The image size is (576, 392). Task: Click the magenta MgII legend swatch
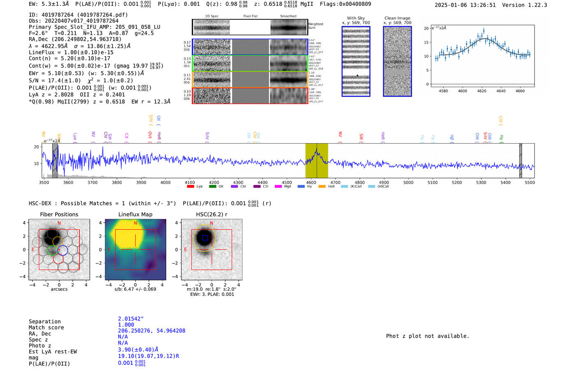tap(279, 186)
